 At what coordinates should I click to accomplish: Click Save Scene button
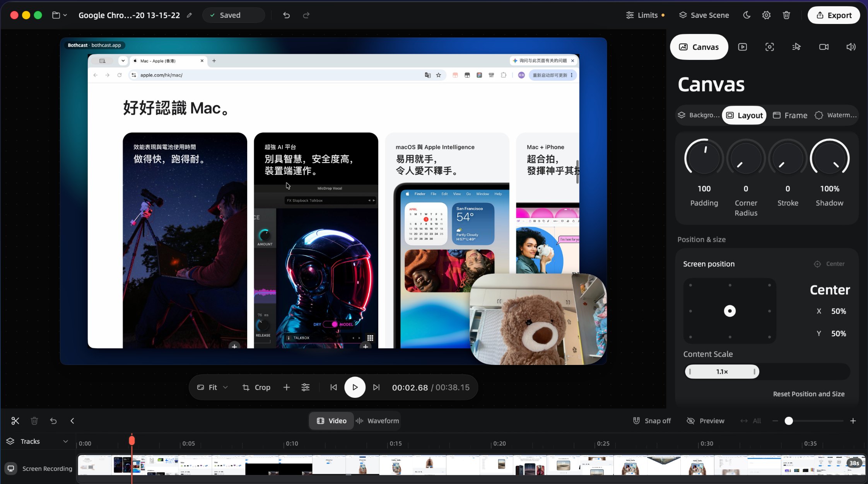[x=704, y=15]
